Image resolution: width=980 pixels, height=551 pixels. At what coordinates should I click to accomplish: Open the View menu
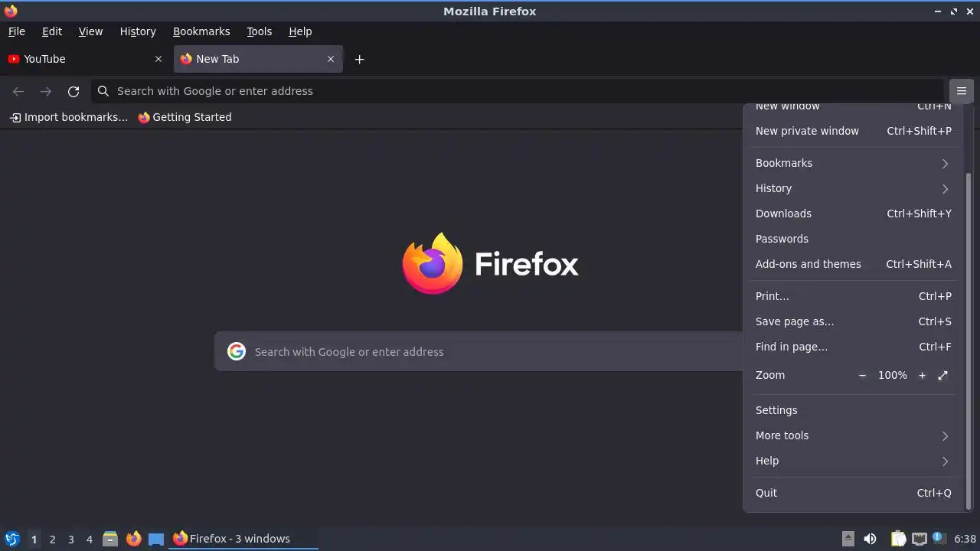pyautogui.click(x=90, y=31)
